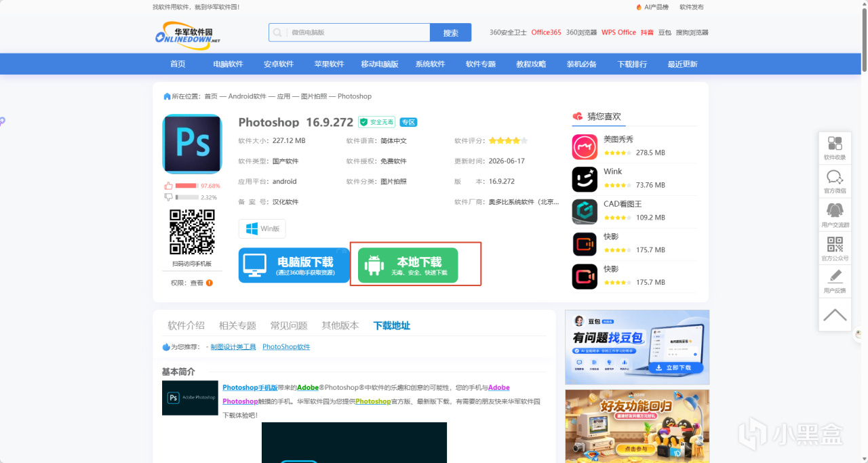This screenshot has width=868, height=463.
Task: Open the 下载排行 nav item
Action: click(x=632, y=64)
